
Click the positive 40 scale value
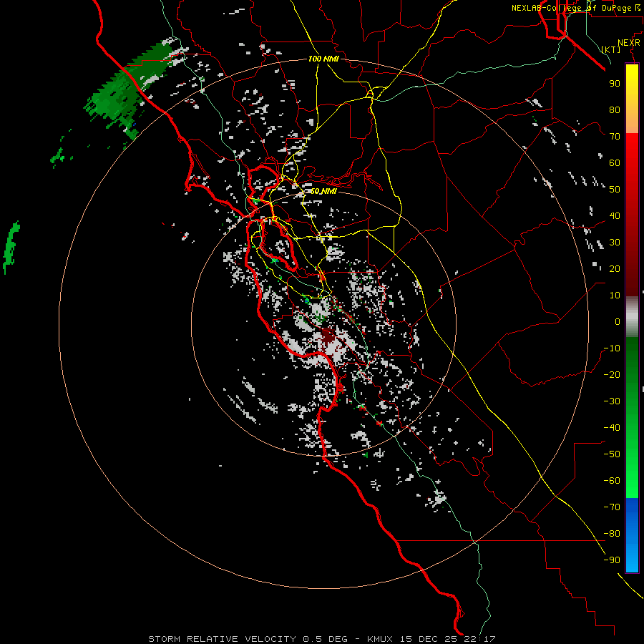pos(615,215)
